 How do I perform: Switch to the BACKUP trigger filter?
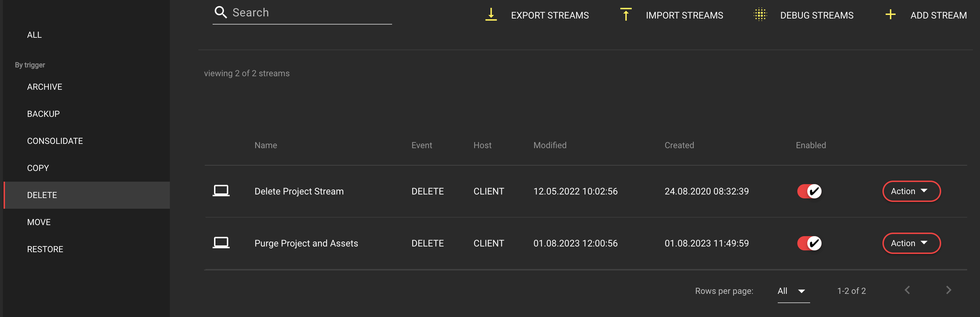tap(43, 114)
